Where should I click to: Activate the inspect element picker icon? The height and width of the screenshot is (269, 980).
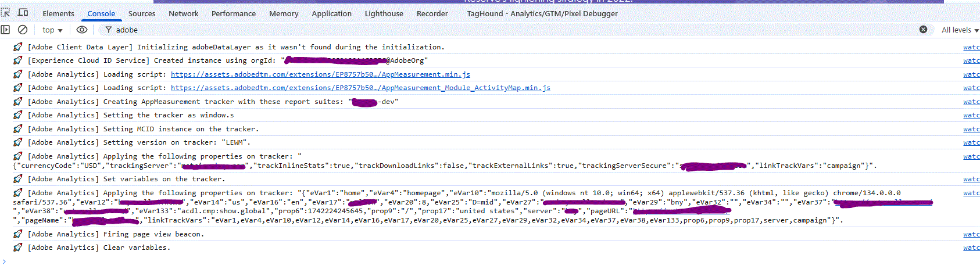click(x=6, y=13)
